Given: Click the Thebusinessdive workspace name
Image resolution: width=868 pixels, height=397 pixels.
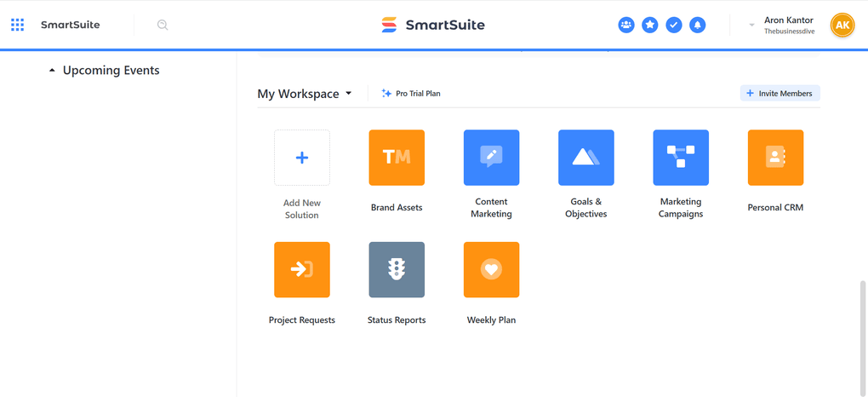Looking at the screenshot, I should [790, 32].
